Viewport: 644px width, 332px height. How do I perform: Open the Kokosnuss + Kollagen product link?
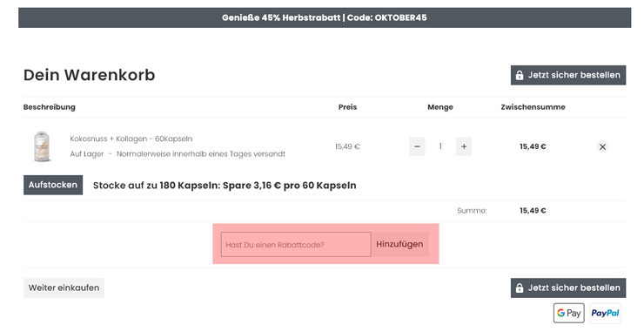click(131, 139)
